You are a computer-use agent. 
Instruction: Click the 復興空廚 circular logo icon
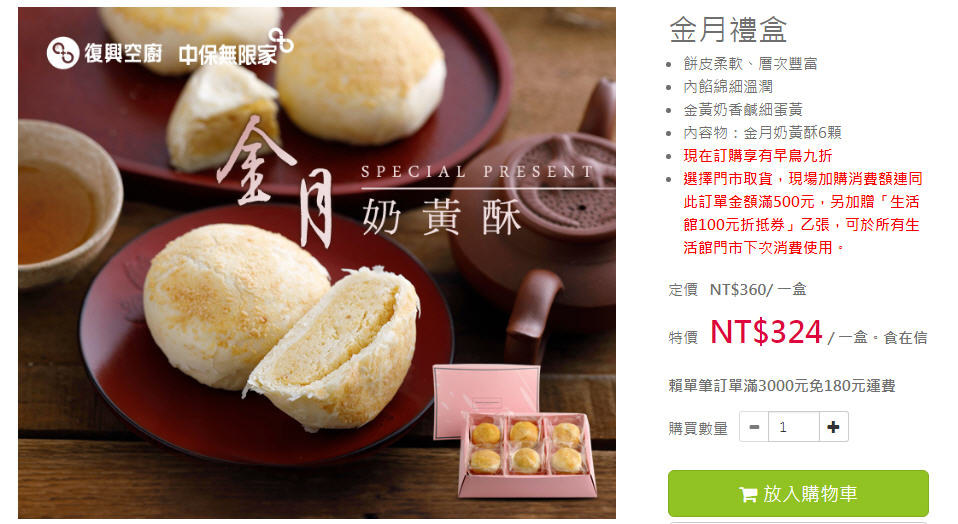pos(63,53)
